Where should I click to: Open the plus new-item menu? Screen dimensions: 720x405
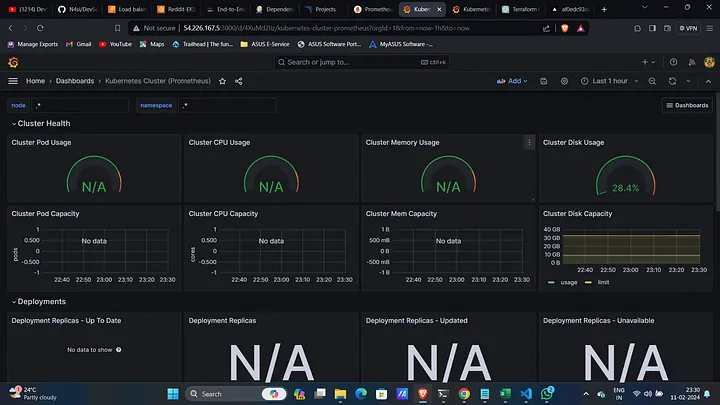pos(648,62)
